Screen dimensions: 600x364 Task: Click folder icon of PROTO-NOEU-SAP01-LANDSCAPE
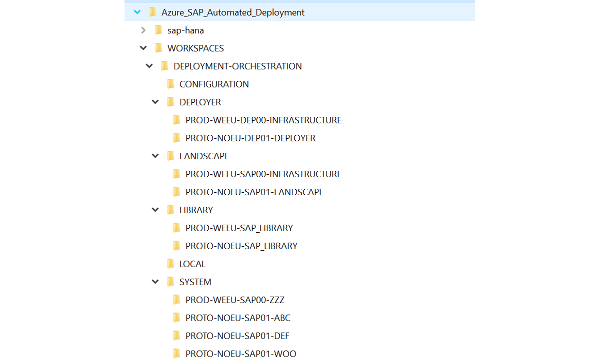(176, 192)
